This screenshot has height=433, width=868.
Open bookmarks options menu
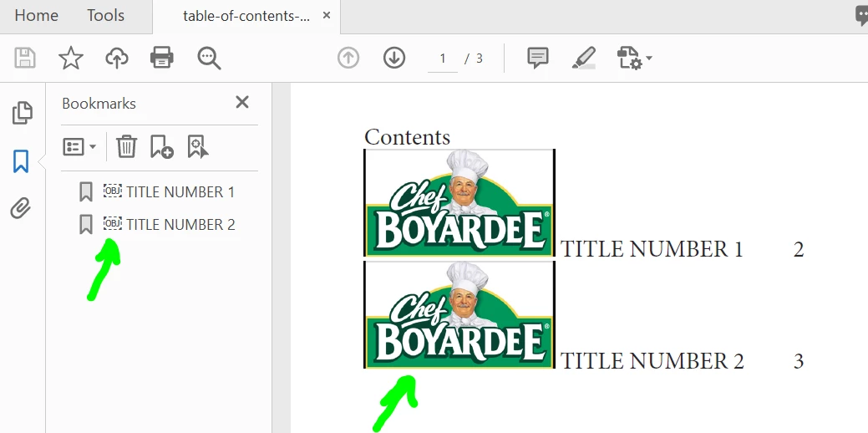pyautogui.click(x=79, y=147)
